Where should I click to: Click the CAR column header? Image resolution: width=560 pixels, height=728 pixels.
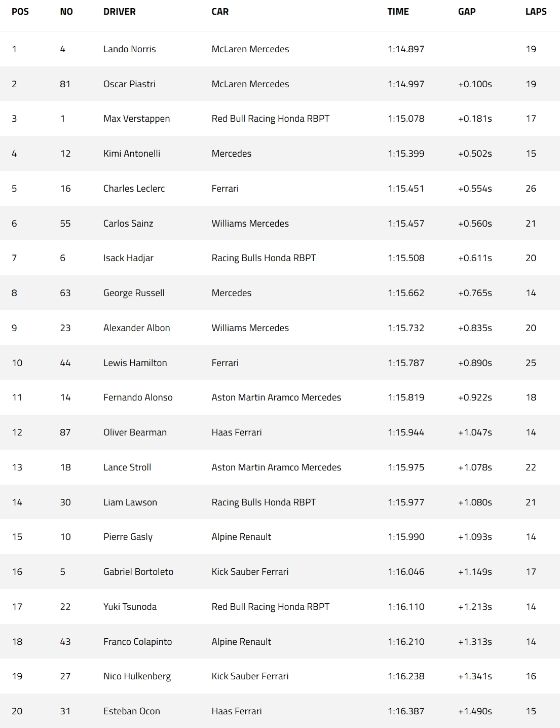220,12
